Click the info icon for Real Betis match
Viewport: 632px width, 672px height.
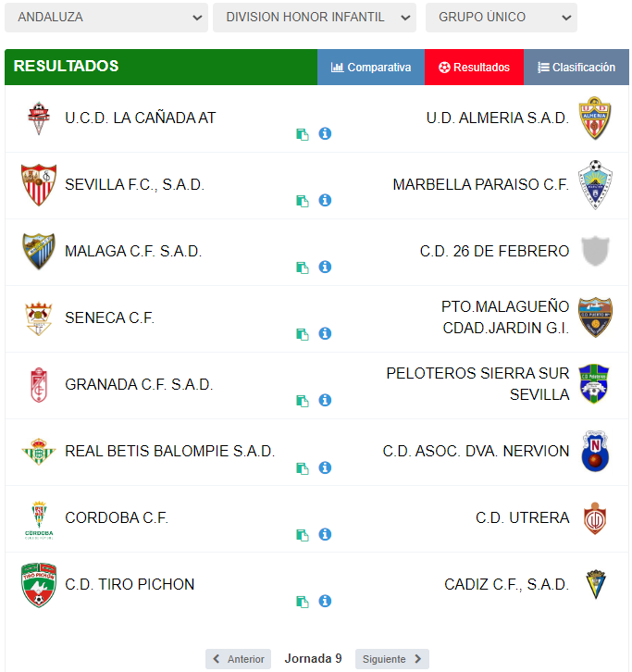pyautogui.click(x=325, y=467)
